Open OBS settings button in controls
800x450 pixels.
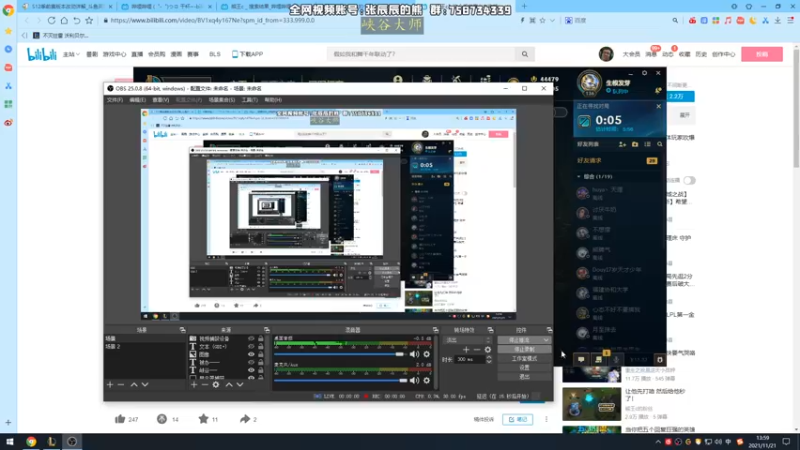click(x=524, y=367)
